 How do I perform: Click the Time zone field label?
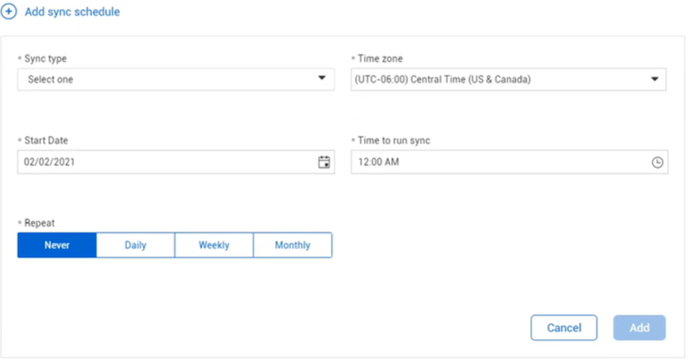[x=380, y=59]
